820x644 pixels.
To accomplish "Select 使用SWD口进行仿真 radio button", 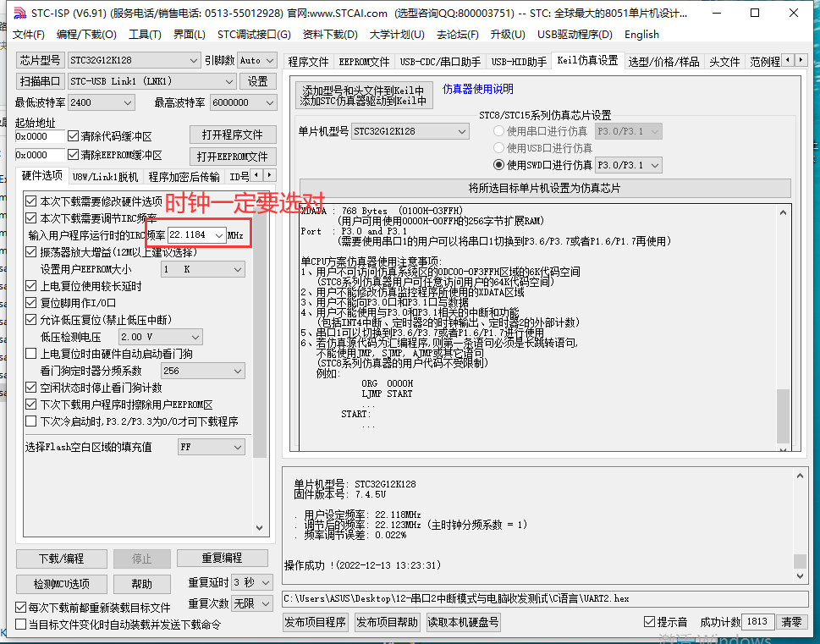I will (x=498, y=165).
